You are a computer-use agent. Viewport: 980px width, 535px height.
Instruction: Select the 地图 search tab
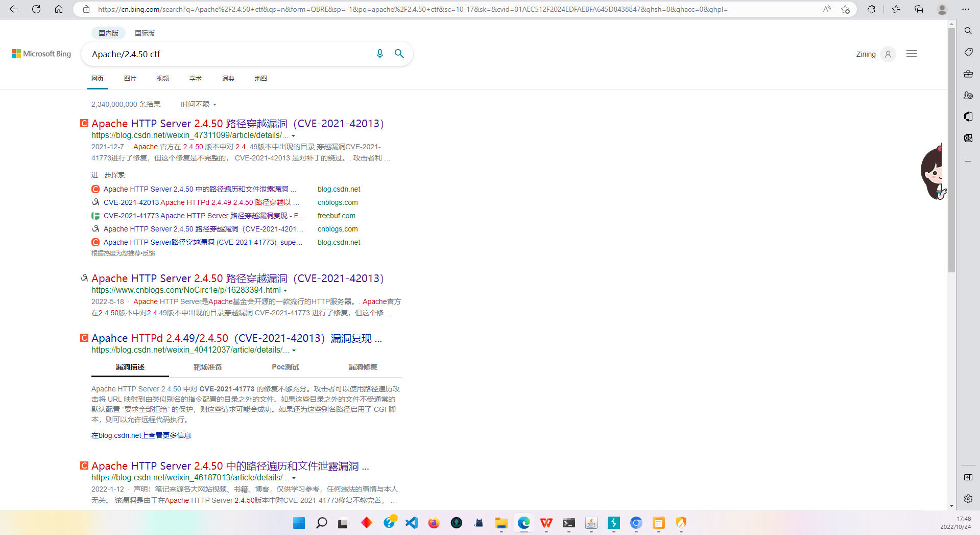pos(261,78)
